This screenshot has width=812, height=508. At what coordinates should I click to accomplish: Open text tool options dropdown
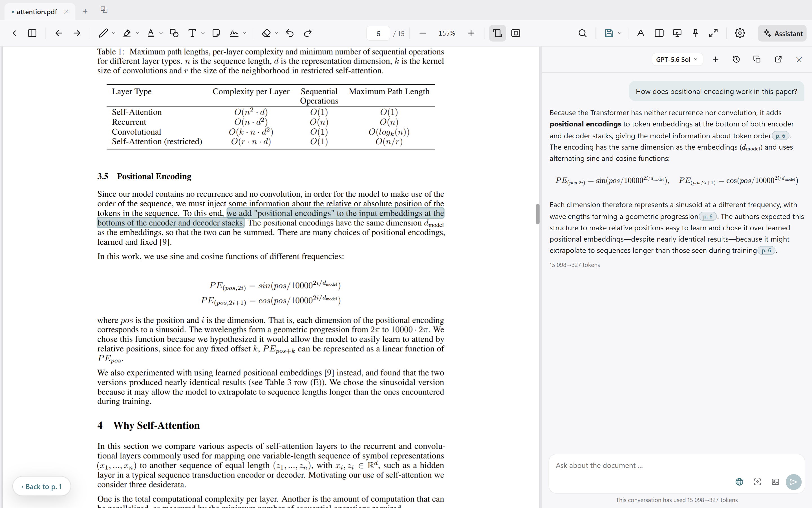click(x=203, y=33)
